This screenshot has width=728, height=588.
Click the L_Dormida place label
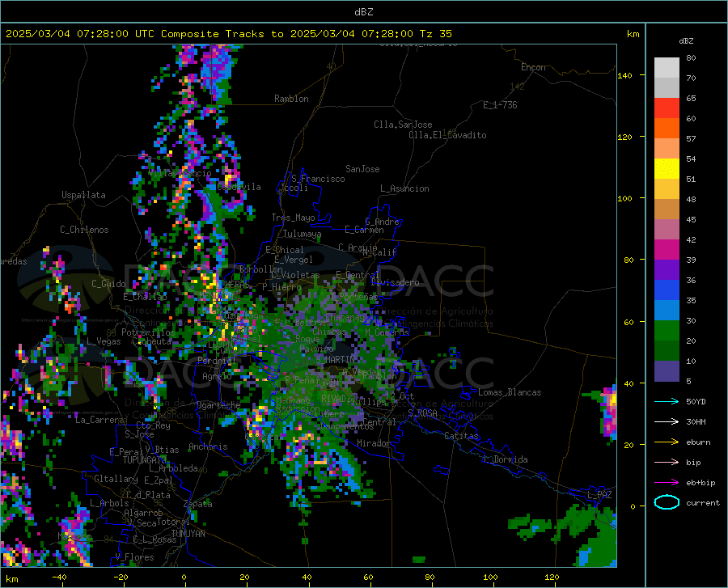506,459
